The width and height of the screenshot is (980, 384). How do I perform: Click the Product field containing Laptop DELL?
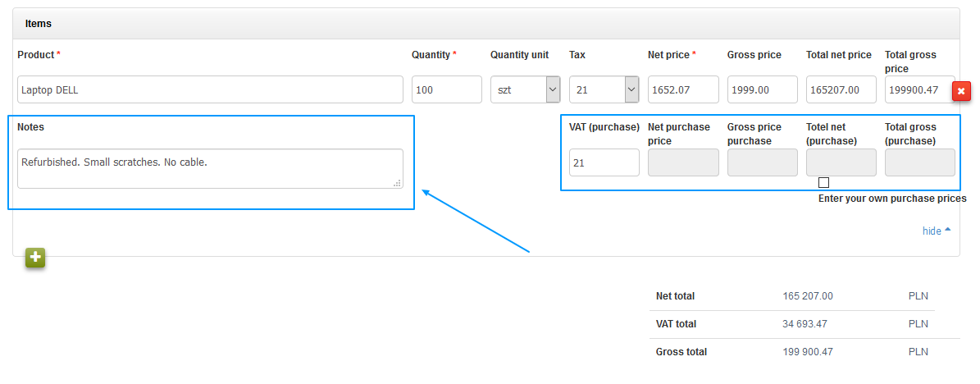click(x=210, y=89)
